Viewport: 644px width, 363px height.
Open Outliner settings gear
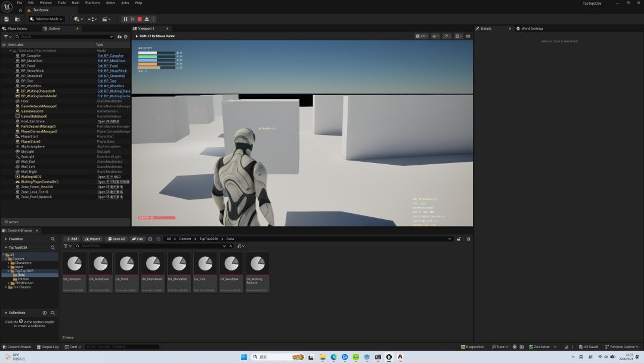[x=126, y=36]
